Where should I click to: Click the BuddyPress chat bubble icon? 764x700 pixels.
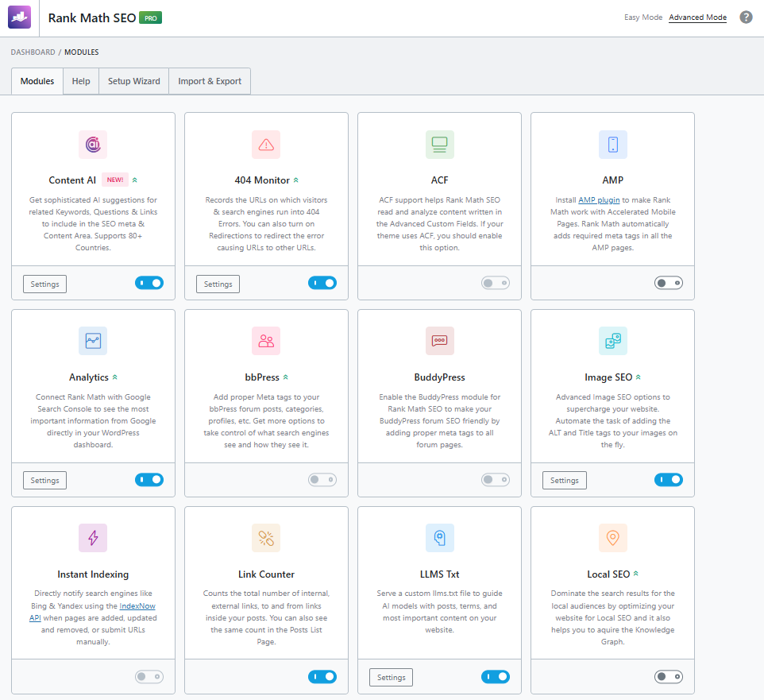[439, 341]
